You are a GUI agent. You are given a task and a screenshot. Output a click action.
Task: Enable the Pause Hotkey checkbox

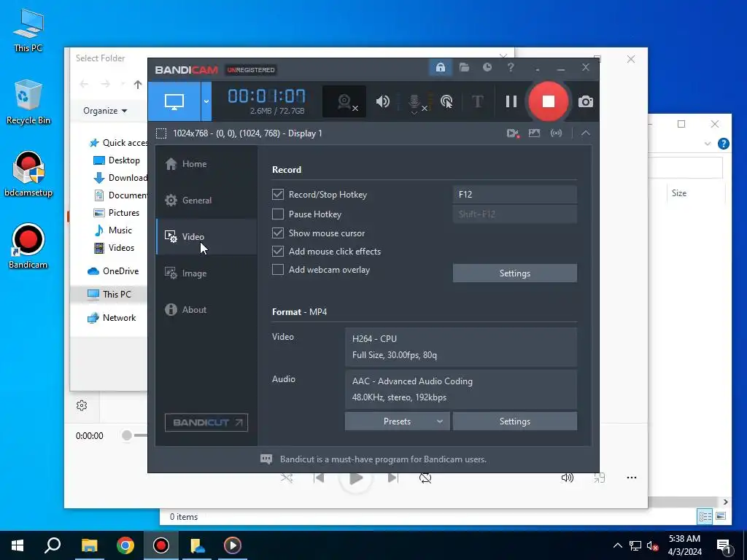pyautogui.click(x=278, y=214)
